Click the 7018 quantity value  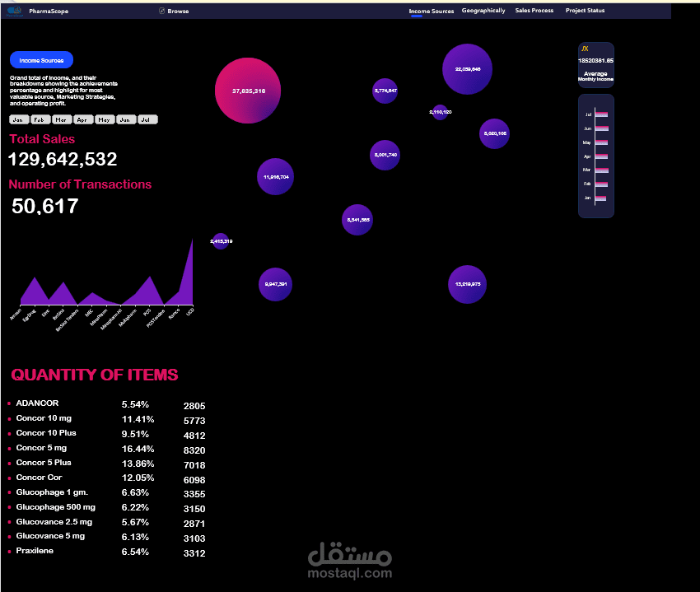(x=194, y=465)
